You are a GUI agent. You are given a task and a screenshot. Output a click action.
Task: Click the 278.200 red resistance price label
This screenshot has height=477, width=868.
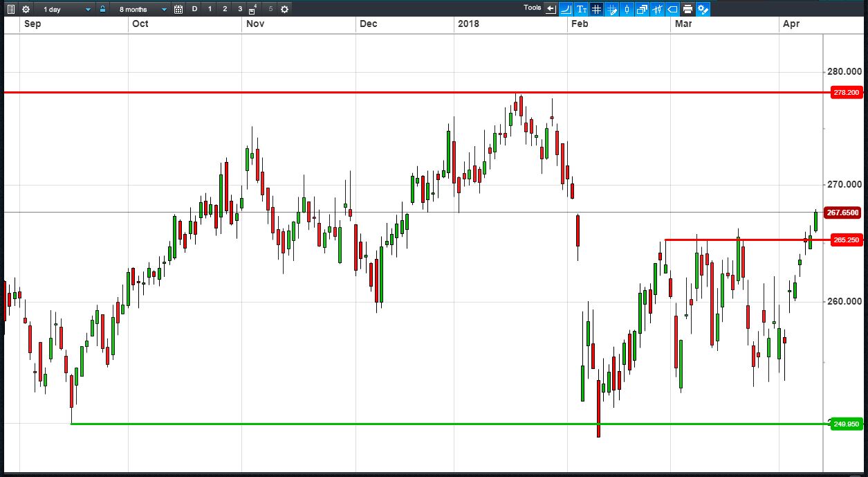pyautogui.click(x=847, y=93)
